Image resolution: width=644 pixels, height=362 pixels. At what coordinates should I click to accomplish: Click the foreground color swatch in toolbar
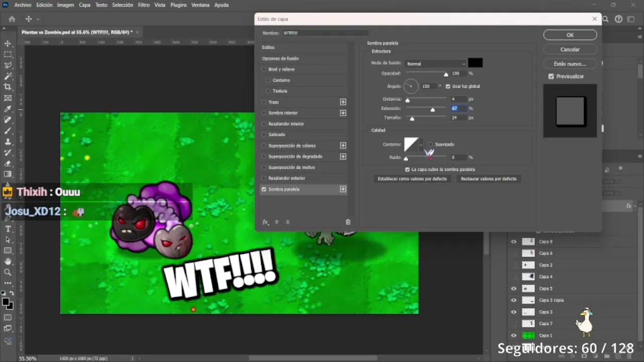(x=6, y=301)
